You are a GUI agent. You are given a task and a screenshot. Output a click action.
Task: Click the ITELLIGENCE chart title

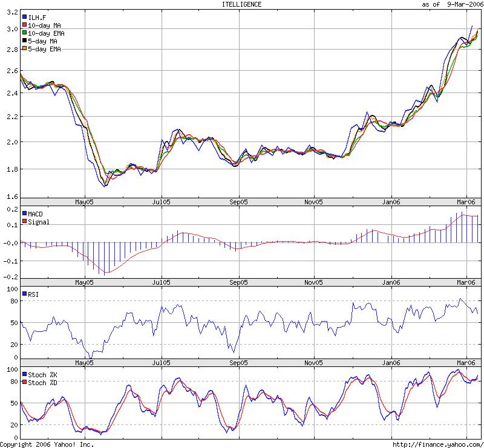tap(242, 4)
